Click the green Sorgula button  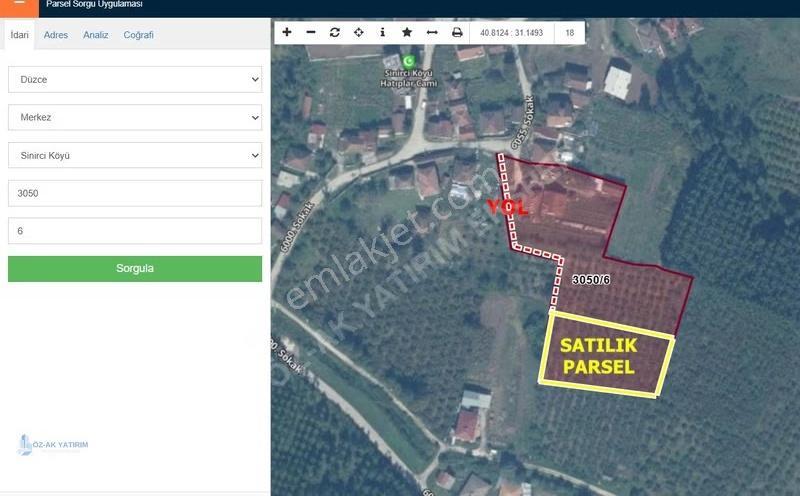click(x=135, y=268)
